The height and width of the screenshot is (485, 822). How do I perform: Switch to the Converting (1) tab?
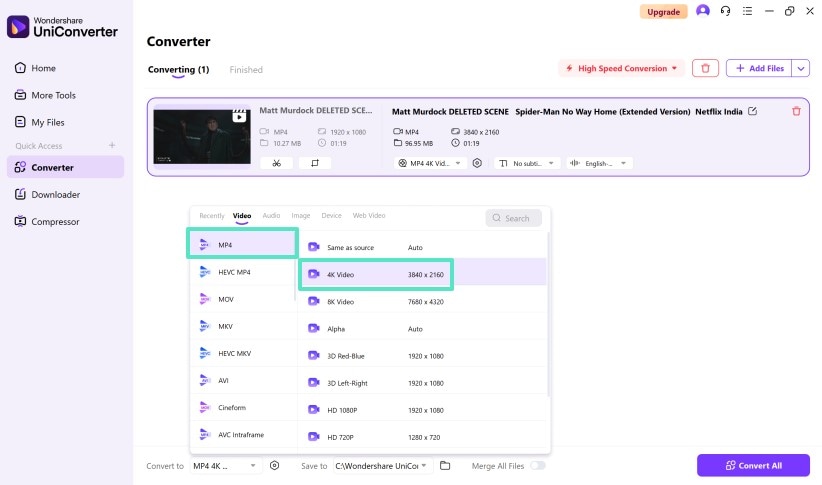pyautogui.click(x=178, y=70)
